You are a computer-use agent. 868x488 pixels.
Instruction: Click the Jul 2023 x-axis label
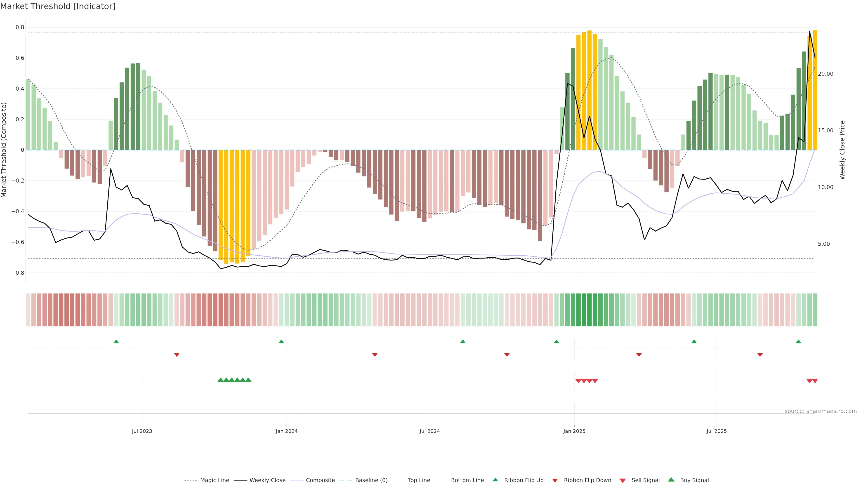[x=142, y=431]
